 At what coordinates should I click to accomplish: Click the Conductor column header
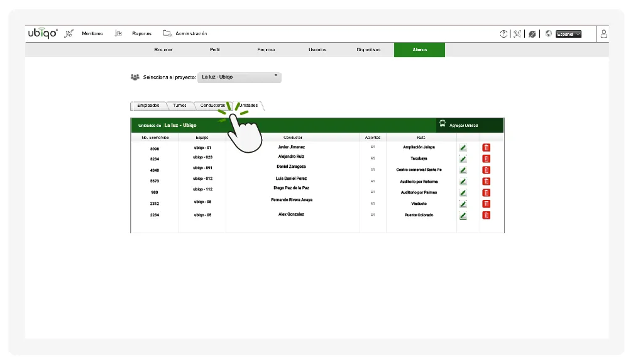[293, 138]
